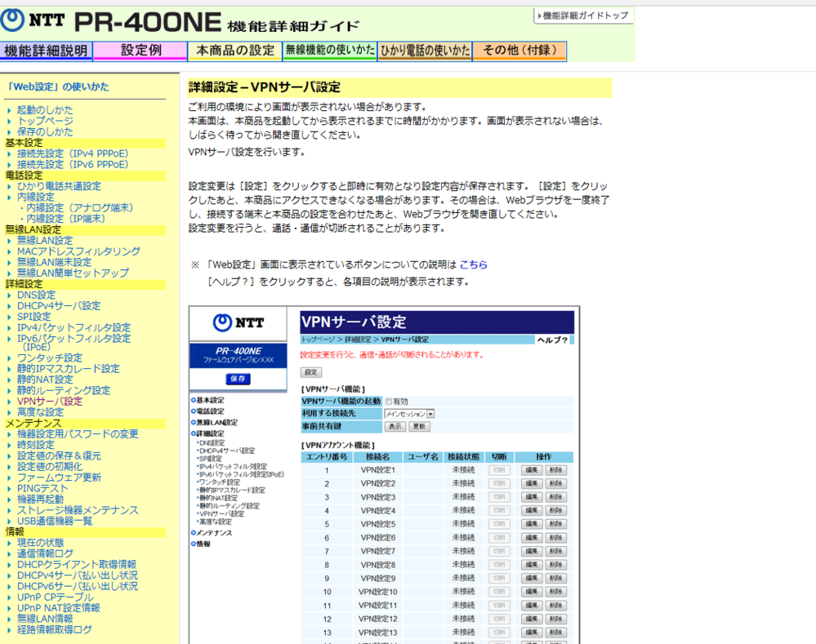
Task: Open PINGテスト link
Action: (x=42, y=488)
